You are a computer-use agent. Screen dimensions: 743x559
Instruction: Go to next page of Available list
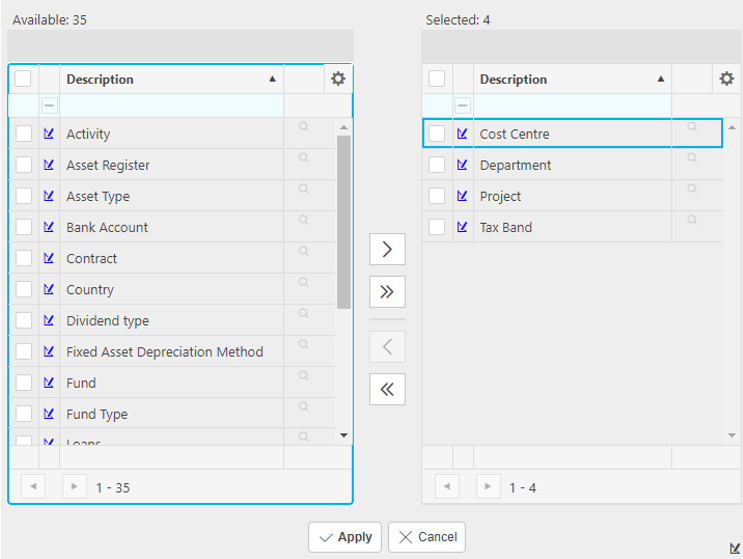coord(74,487)
